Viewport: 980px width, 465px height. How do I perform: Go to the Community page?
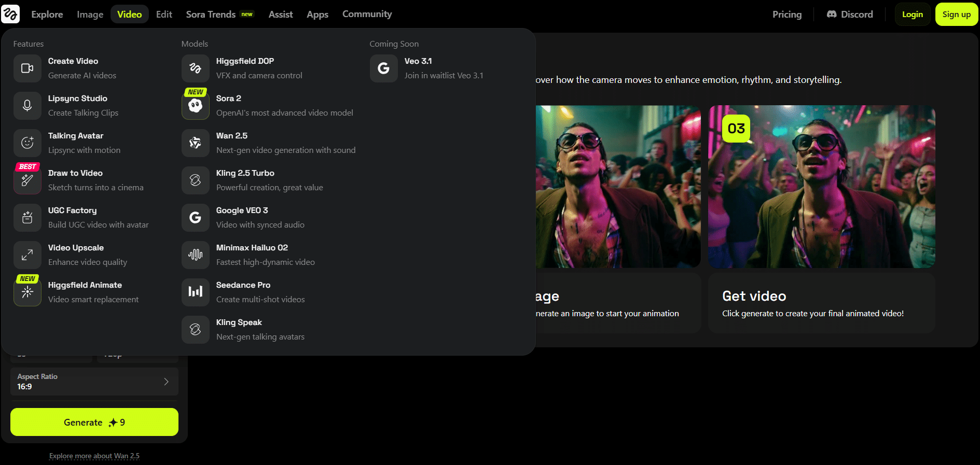tap(367, 14)
